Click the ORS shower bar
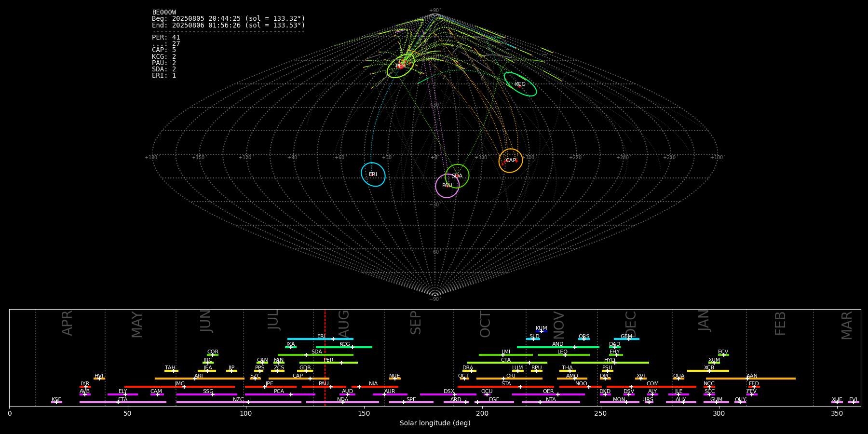Viewport: 868px width, 434px height. tap(584, 339)
